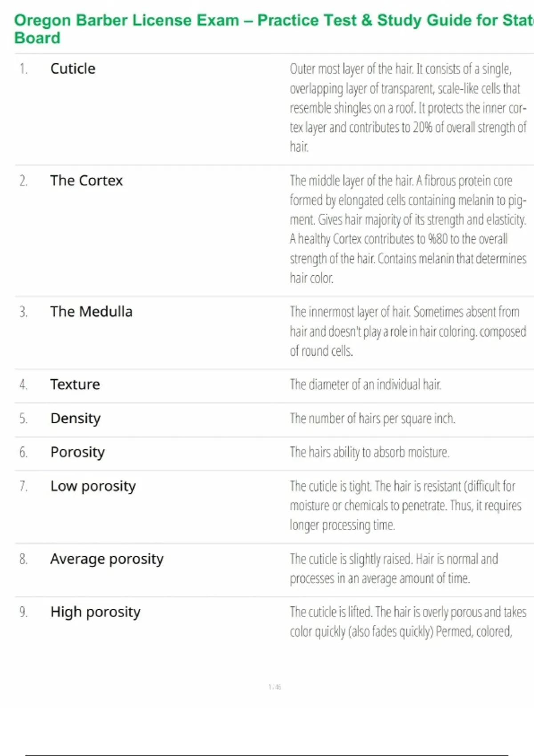Click the definition 'The diameter of an individual hair'
The height and width of the screenshot is (756, 534).
coord(365,384)
